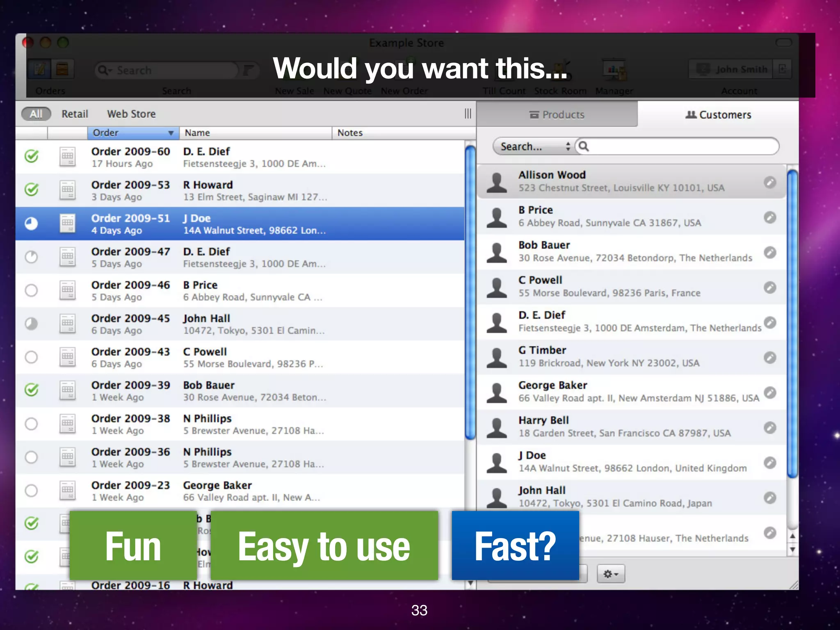Click edit icon for D. E. Dief customer
This screenshot has width=840, height=630.
(770, 322)
